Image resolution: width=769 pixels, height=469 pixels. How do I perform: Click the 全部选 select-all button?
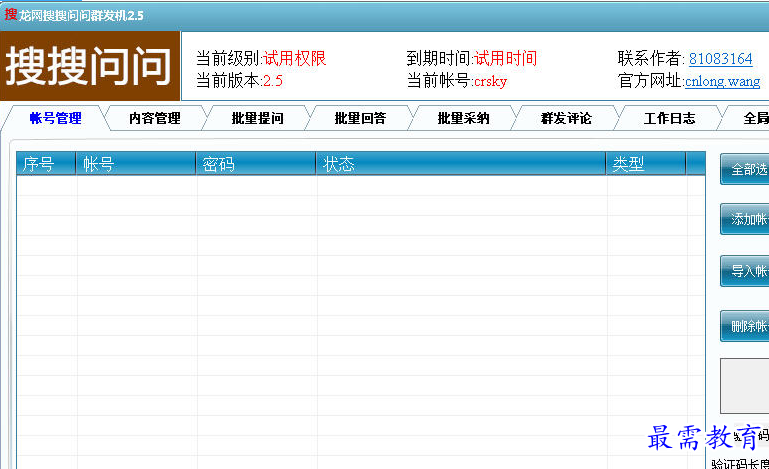[744, 169]
